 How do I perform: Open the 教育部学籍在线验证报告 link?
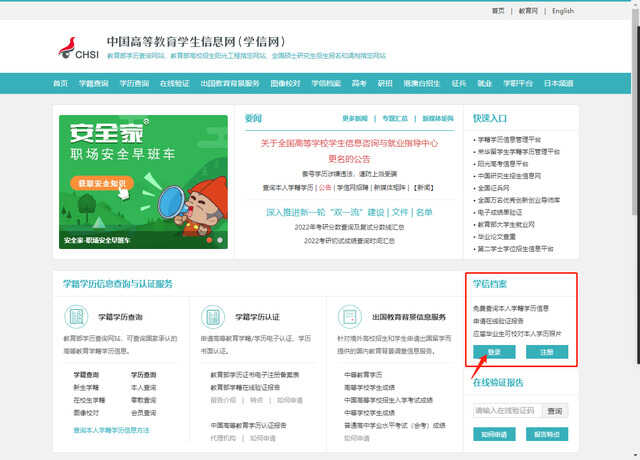tap(245, 387)
